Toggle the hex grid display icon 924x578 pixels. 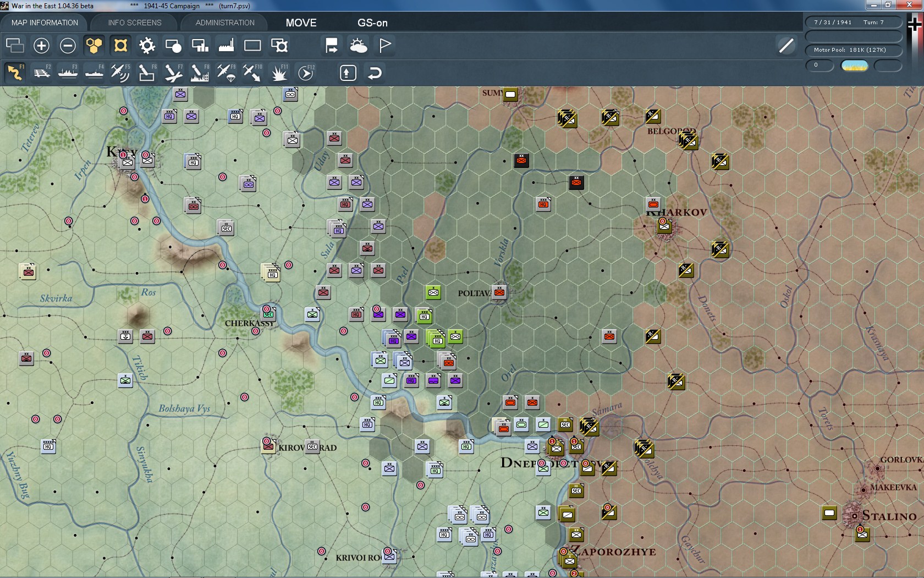pyautogui.click(x=94, y=45)
